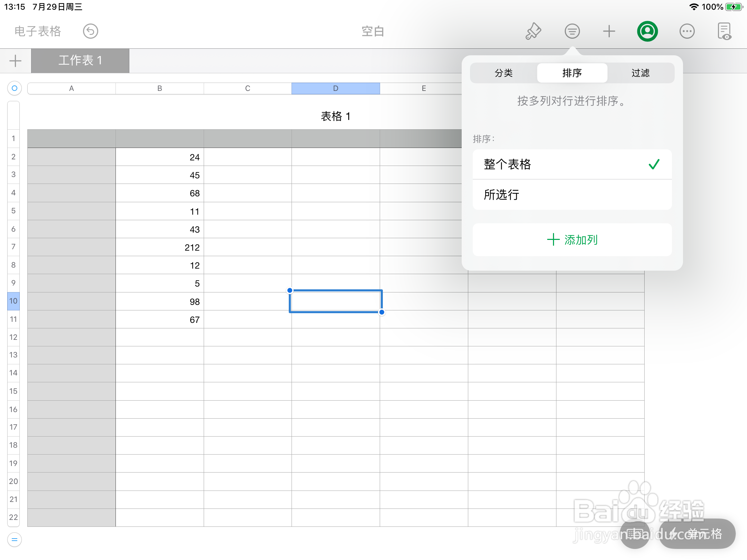Switch to the 过滤 tab
This screenshot has width=747, height=560.
point(640,73)
